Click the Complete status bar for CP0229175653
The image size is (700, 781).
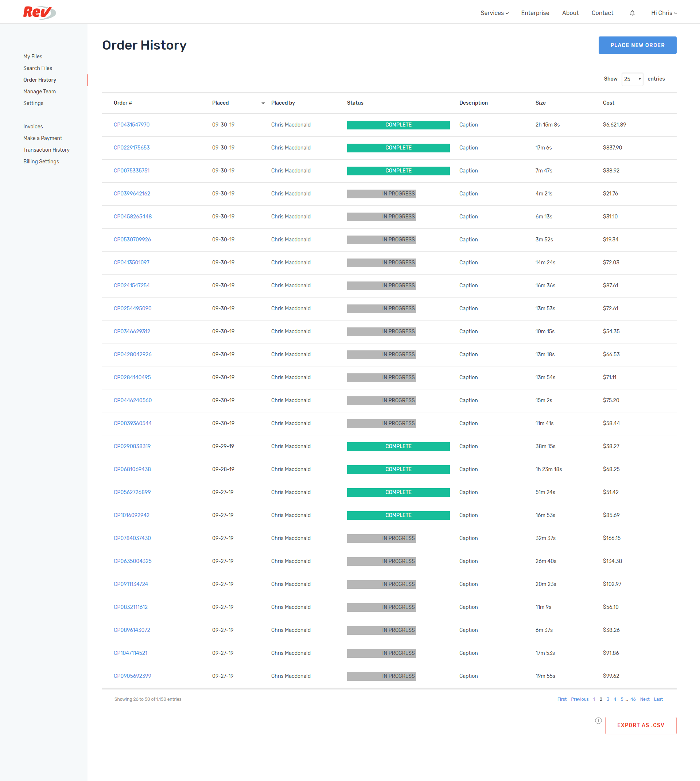click(x=398, y=148)
